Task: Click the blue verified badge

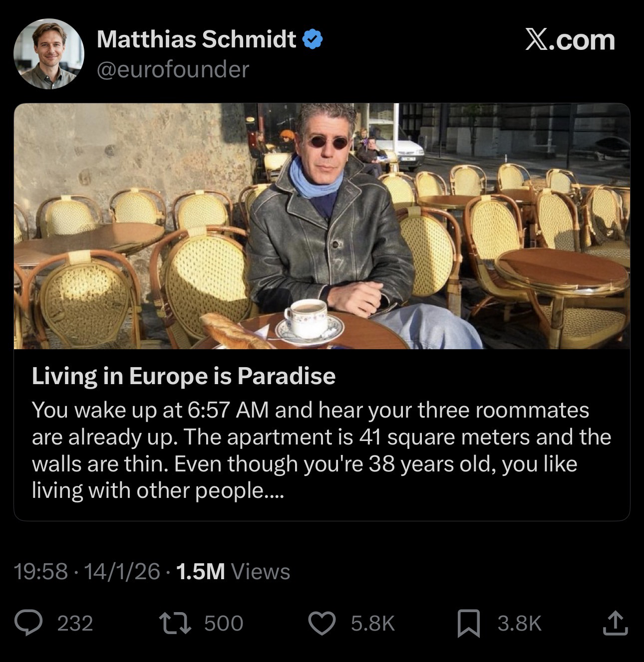Action: [x=314, y=39]
